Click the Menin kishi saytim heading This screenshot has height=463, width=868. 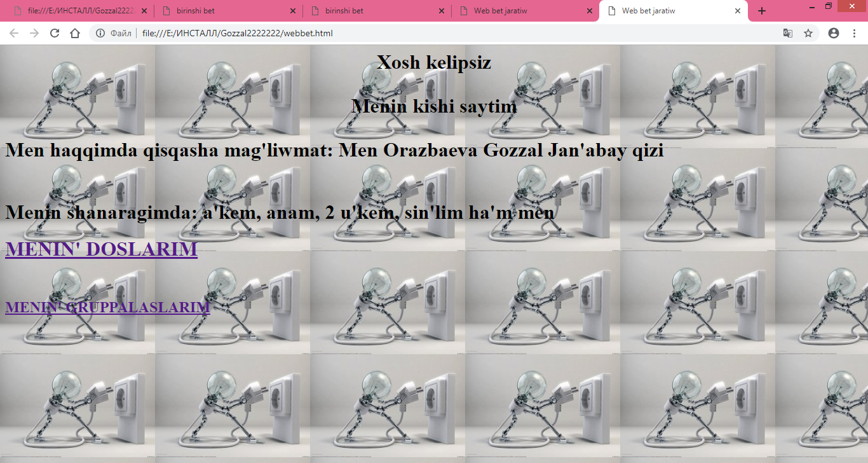[x=434, y=106]
